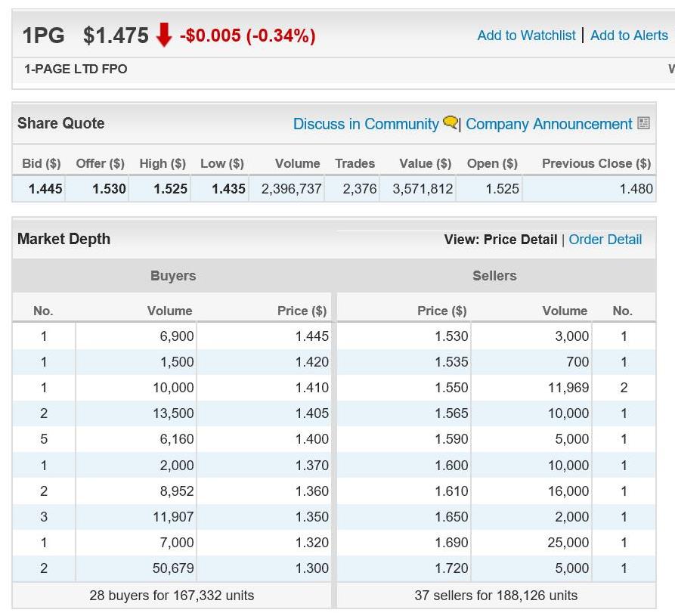Click seller price 1.590
Image resolution: width=675 pixels, height=616 pixels.
tap(451, 439)
